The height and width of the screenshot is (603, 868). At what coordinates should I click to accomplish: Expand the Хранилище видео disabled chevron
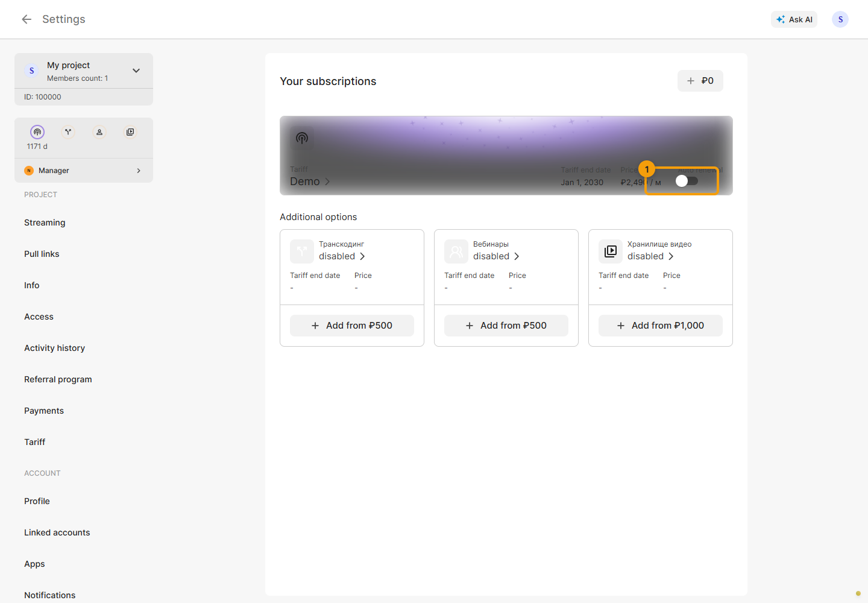pos(671,256)
